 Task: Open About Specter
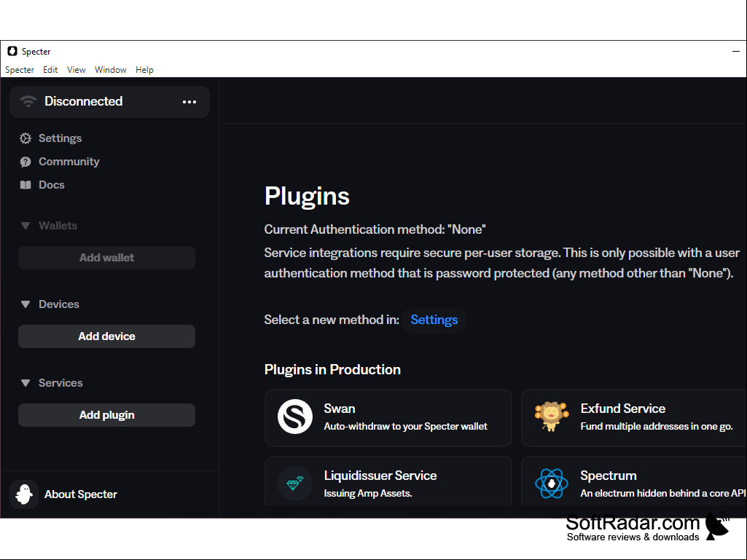pyautogui.click(x=80, y=494)
